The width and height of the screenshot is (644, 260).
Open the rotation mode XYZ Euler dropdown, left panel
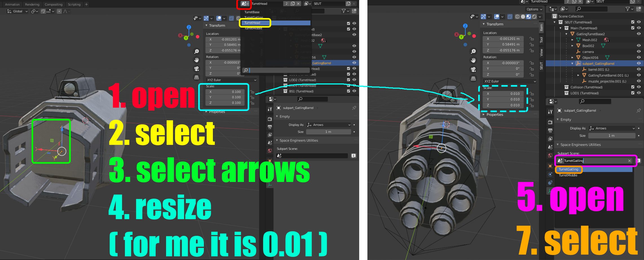click(231, 80)
